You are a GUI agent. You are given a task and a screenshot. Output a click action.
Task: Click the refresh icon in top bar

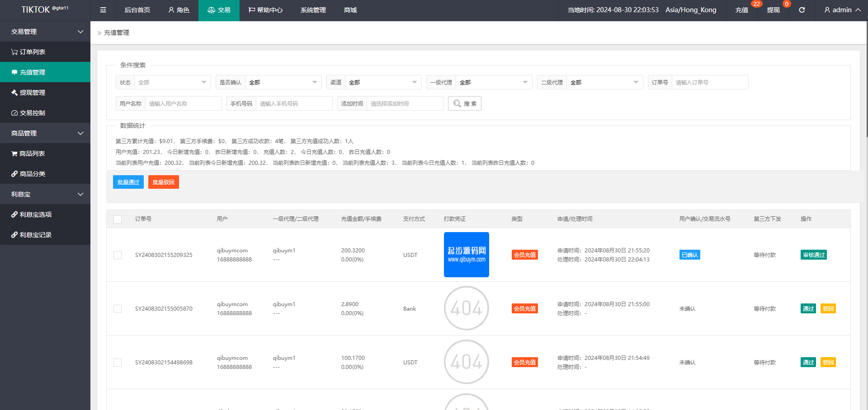pyautogui.click(x=802, y=10)
